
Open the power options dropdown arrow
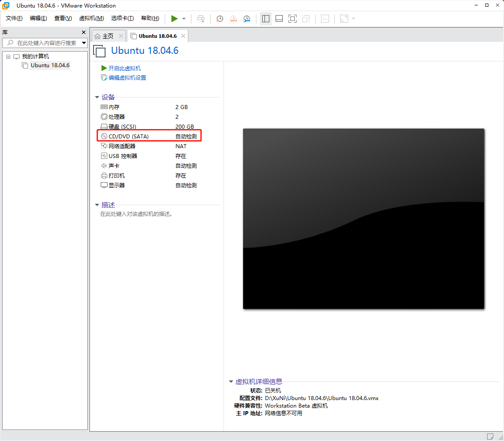tap(184, 19)
